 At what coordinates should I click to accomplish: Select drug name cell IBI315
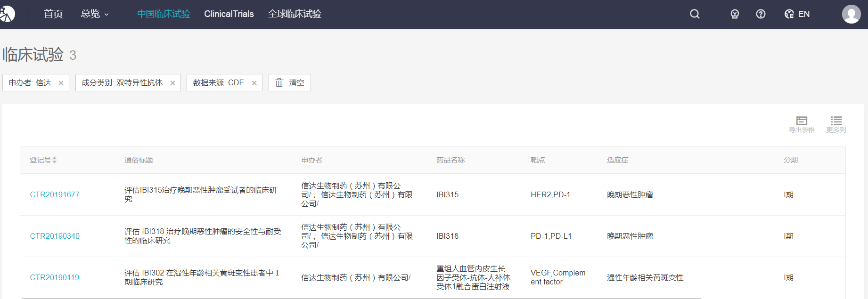pos(447,195)
